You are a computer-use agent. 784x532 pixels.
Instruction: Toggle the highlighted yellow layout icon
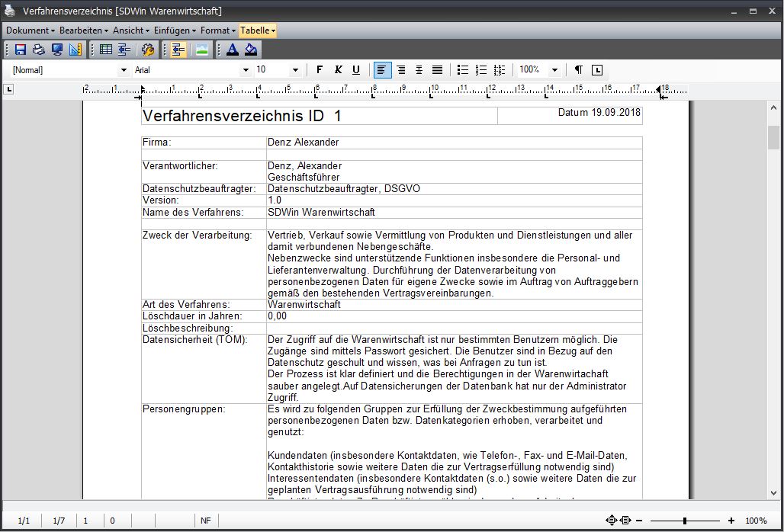(x=178, y=50)
